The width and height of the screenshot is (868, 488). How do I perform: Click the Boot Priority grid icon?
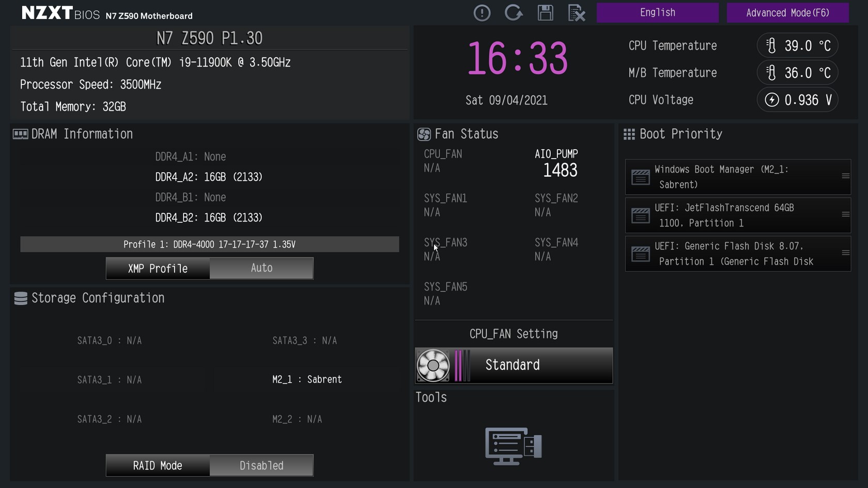629,134
